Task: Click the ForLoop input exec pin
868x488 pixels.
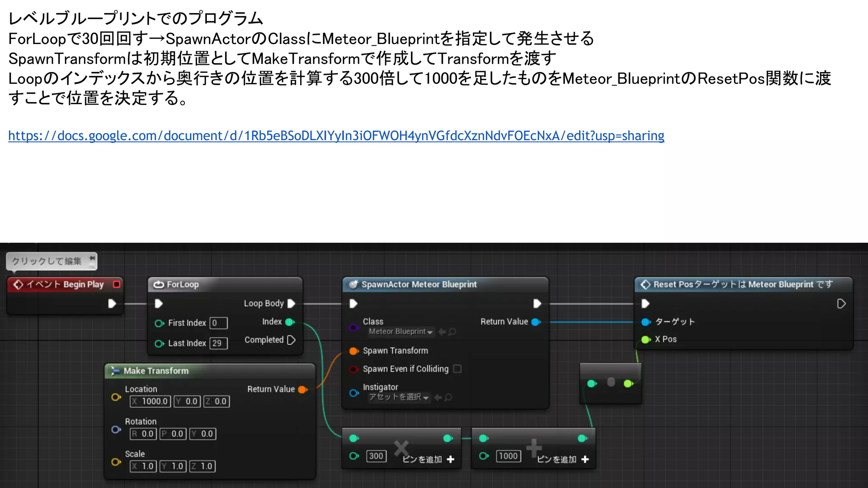Action: [x=159, y=303]
